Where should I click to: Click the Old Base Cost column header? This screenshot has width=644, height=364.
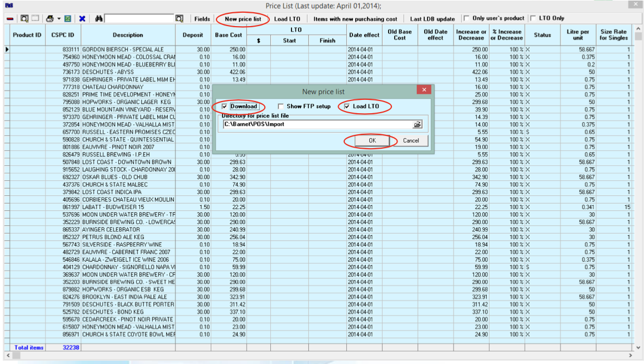coord(400,35)
